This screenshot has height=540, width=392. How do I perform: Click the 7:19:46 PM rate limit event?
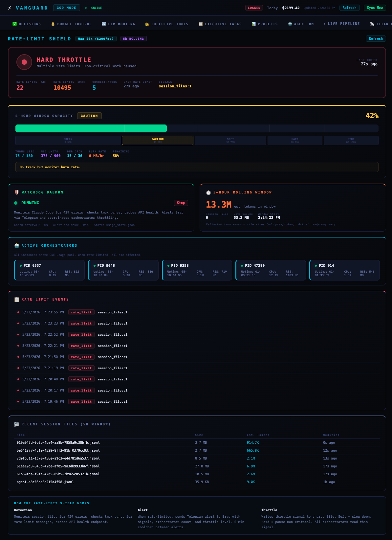(197, 402)
